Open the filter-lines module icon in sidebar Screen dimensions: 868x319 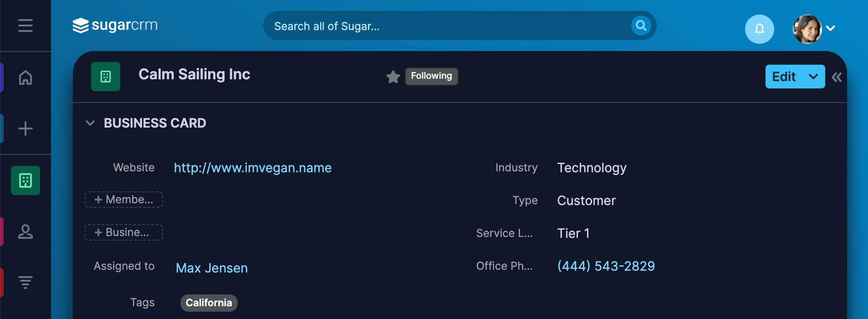click(x=26, y=283)
